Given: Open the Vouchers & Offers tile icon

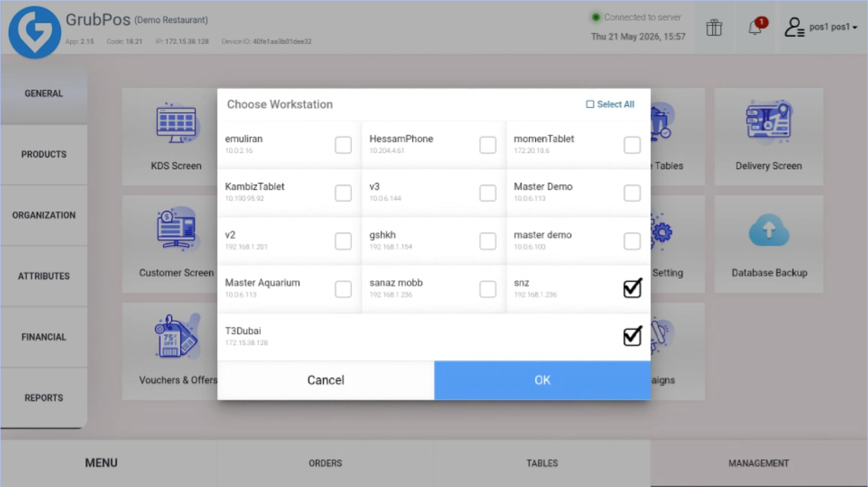Looking at the screenshot, I should 176,336.
